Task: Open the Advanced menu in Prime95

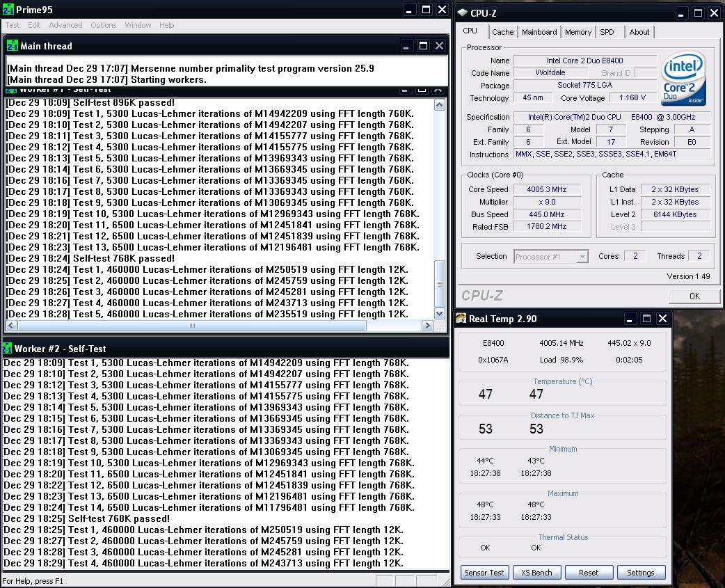Action: (65, 25)
